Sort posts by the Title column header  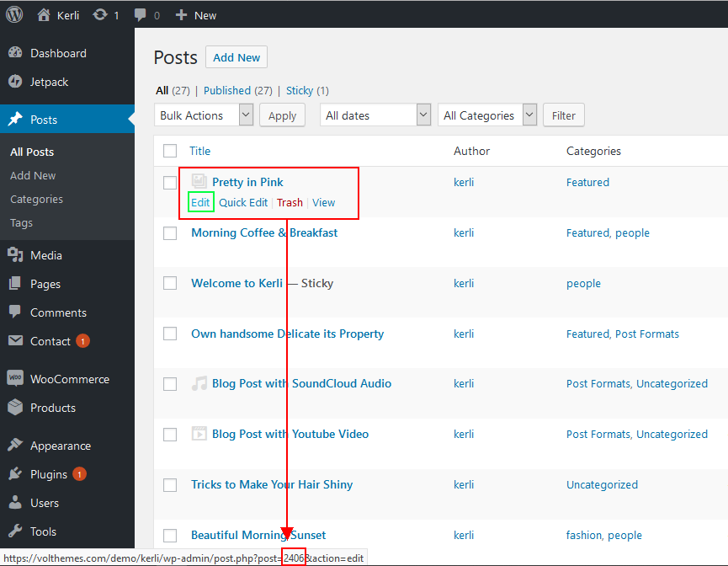coord(199,151)
